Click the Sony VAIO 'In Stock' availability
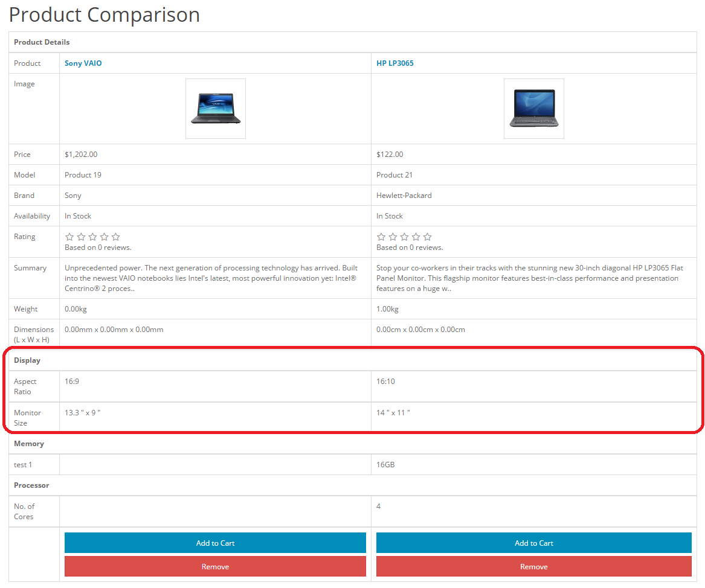This screenshot has width=705, height=588. click(78, 216)
